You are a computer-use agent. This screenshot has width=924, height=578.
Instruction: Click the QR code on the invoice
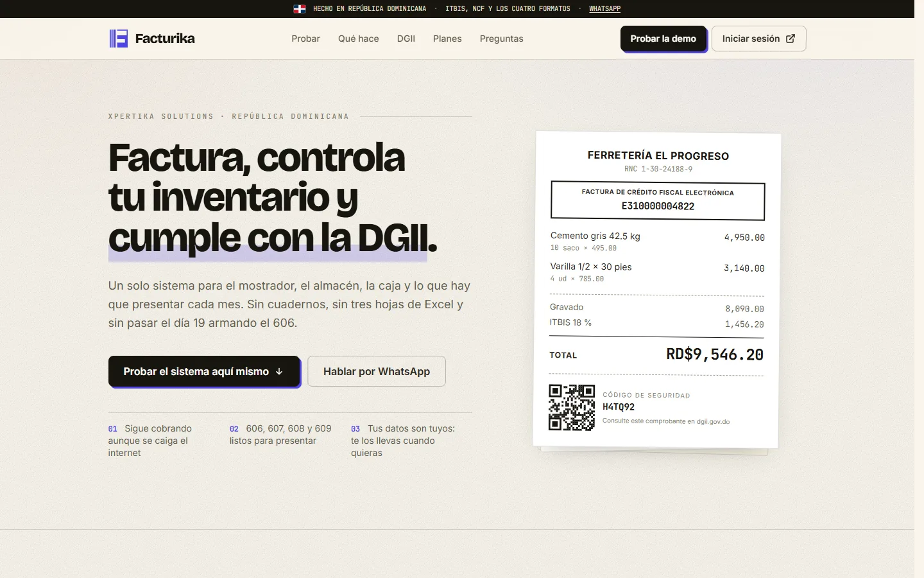pos(572,407)
